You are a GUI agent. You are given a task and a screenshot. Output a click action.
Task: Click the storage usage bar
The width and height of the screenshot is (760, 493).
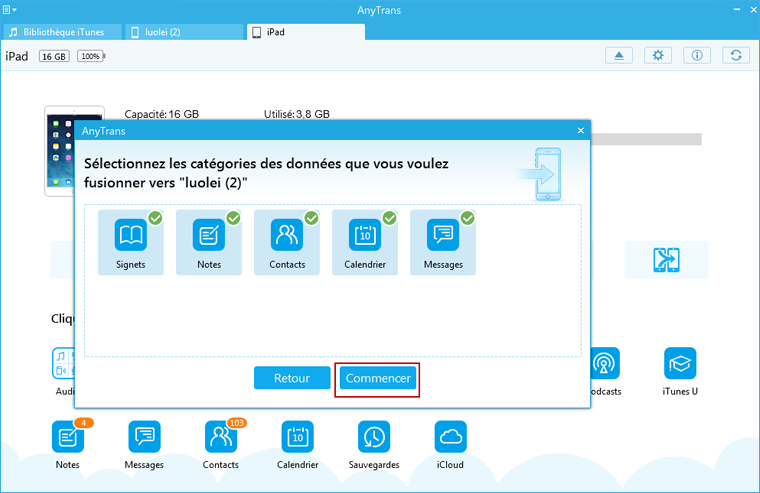(646, 139)
